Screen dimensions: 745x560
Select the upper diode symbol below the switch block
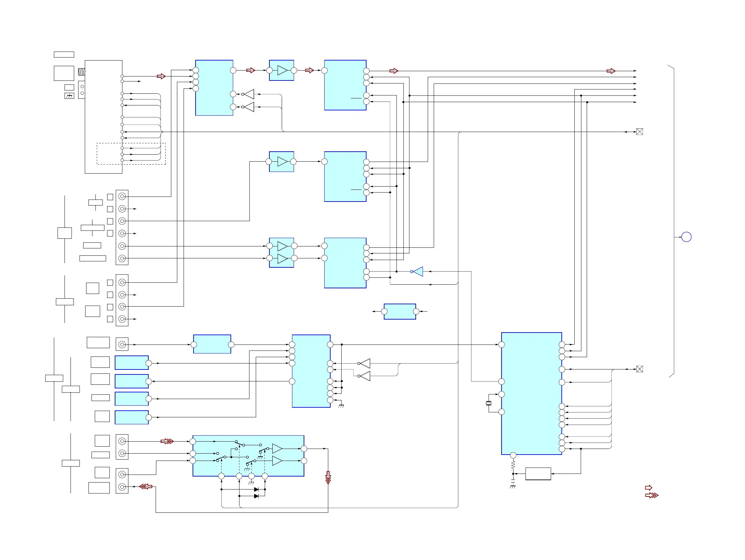[256, 489]
